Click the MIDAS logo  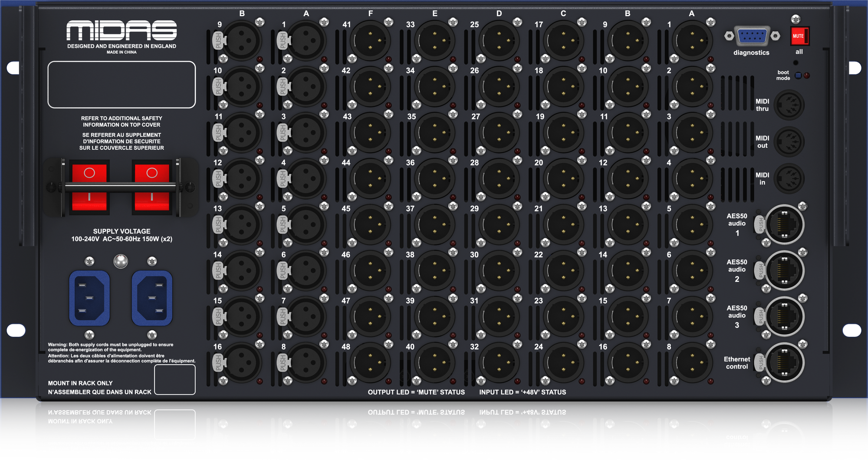(122, 30)
